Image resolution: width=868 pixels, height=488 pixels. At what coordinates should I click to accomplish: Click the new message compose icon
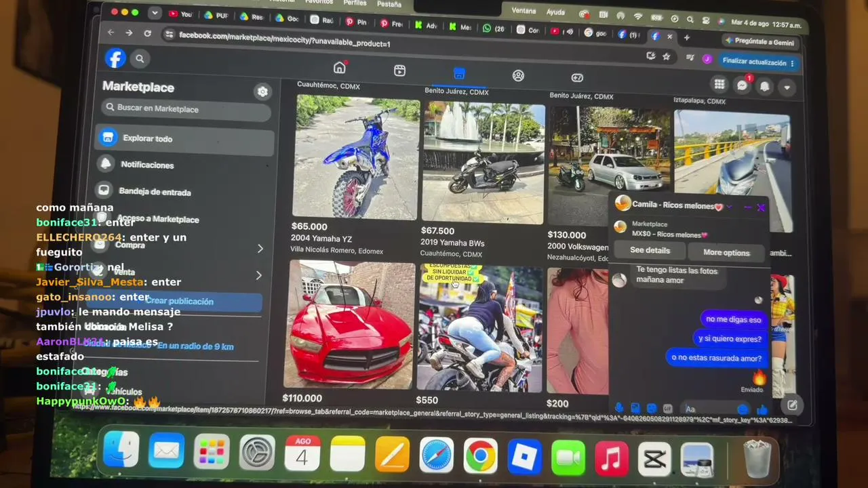(x=792, y=405)
